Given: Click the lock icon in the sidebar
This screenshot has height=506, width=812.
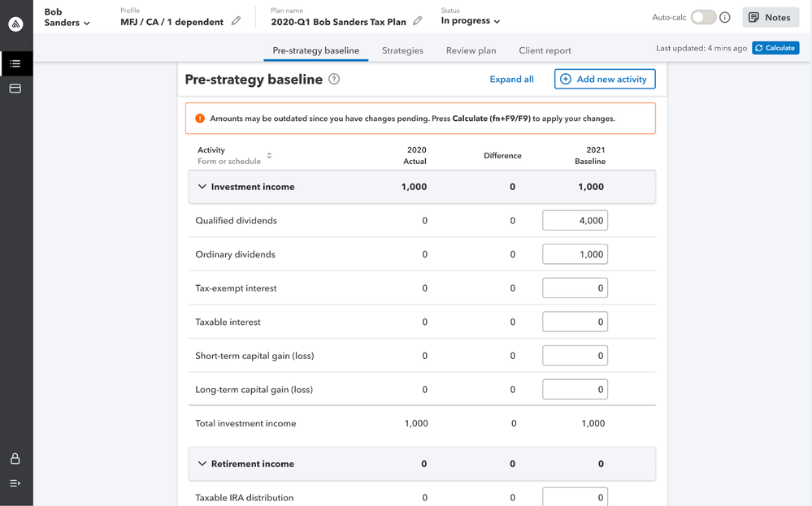Looking at the screenshot, I should tap(15, 459).
